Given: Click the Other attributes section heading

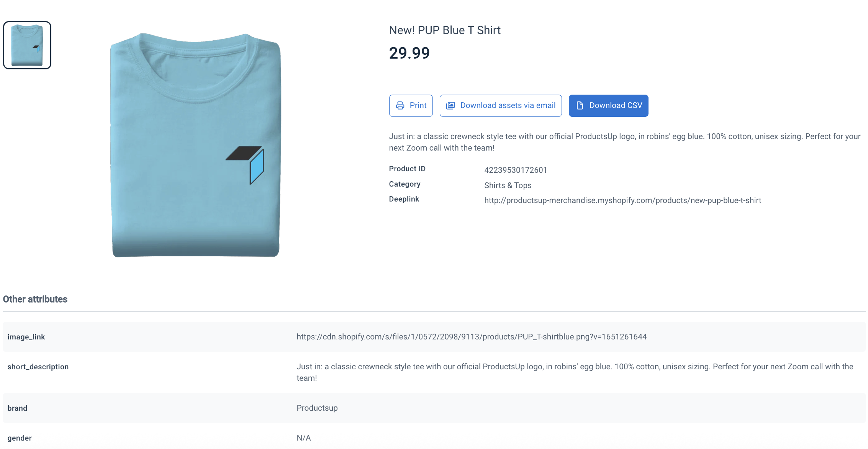Looking at the screenshot, I should pyautogui.click(x=35, y=299).
